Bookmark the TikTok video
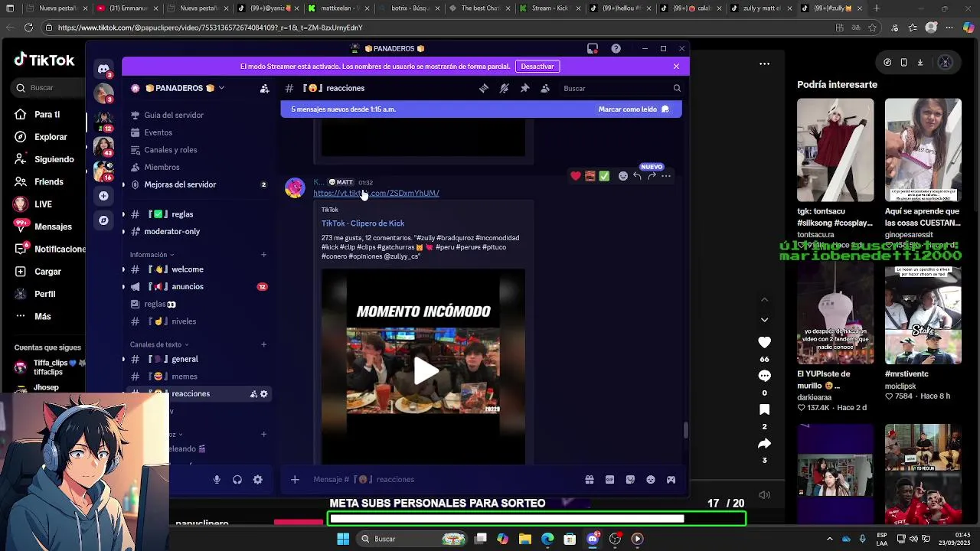The image size is (980, 551). click(x=764, y=409)
